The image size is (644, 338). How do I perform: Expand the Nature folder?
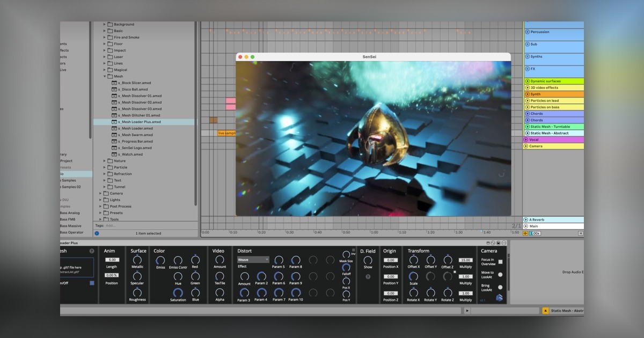coord(105,161)
